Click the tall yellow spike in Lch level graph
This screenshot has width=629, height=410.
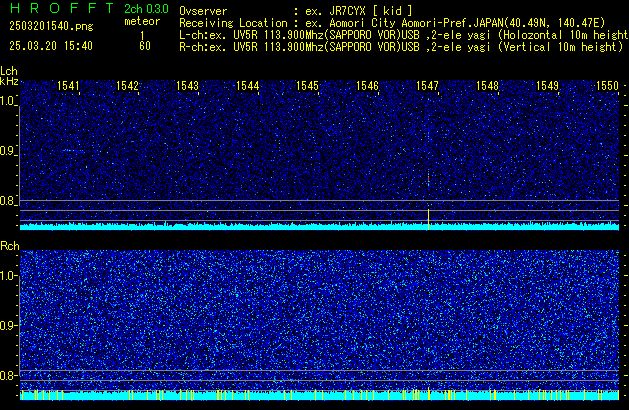tap(428, 219)
